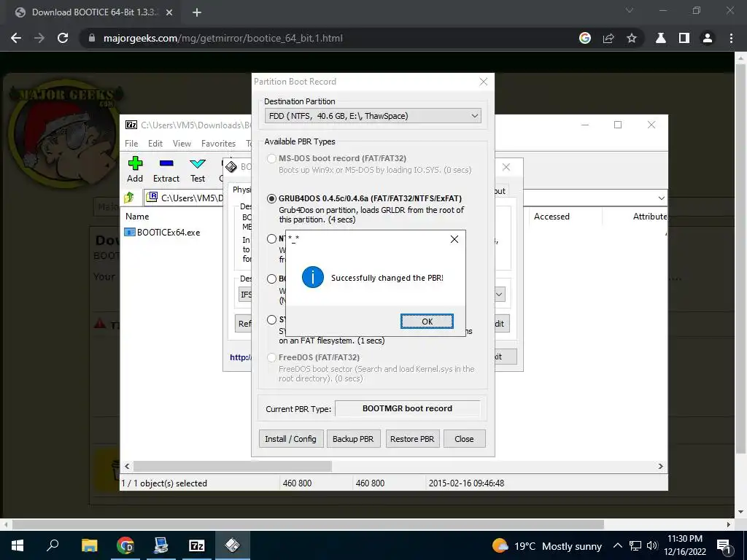Click right arrow of 7-Zip horizontal scrollbar
Screen dimensions: 747x560
(661, 466)
